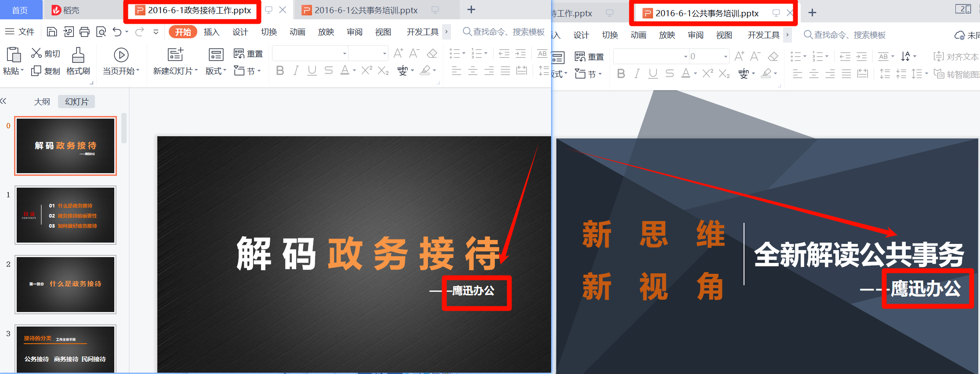This screenshot has height=374, width=980.
Task: Click the Cut (剪切) scissors icon
Action: point(36,54)
